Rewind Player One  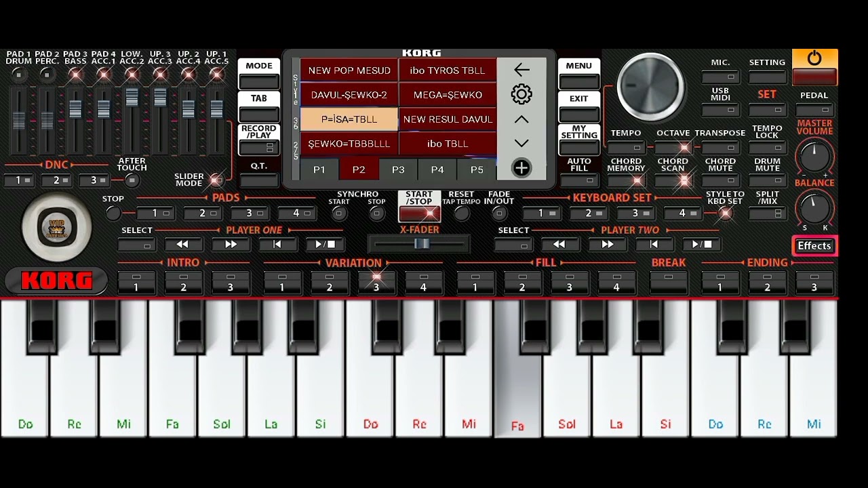tap(183, 245)
